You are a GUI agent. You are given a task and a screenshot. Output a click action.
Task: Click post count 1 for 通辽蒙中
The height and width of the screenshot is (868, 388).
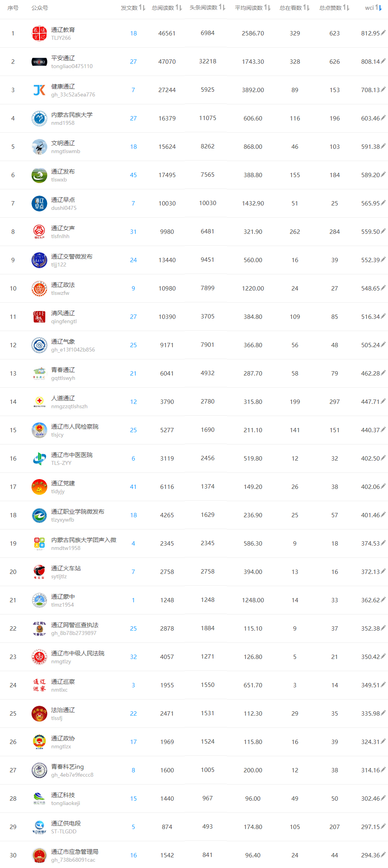134,600
